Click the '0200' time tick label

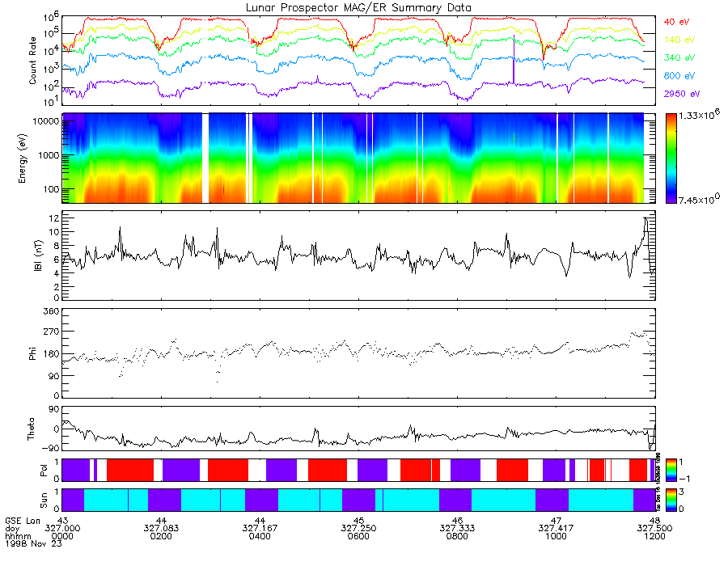coord(161,536)
